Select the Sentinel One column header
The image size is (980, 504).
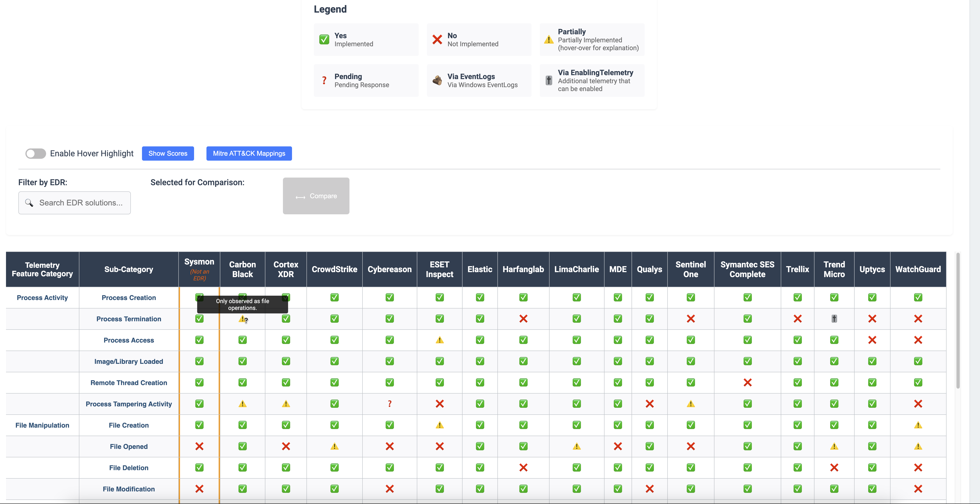point(690,269)
